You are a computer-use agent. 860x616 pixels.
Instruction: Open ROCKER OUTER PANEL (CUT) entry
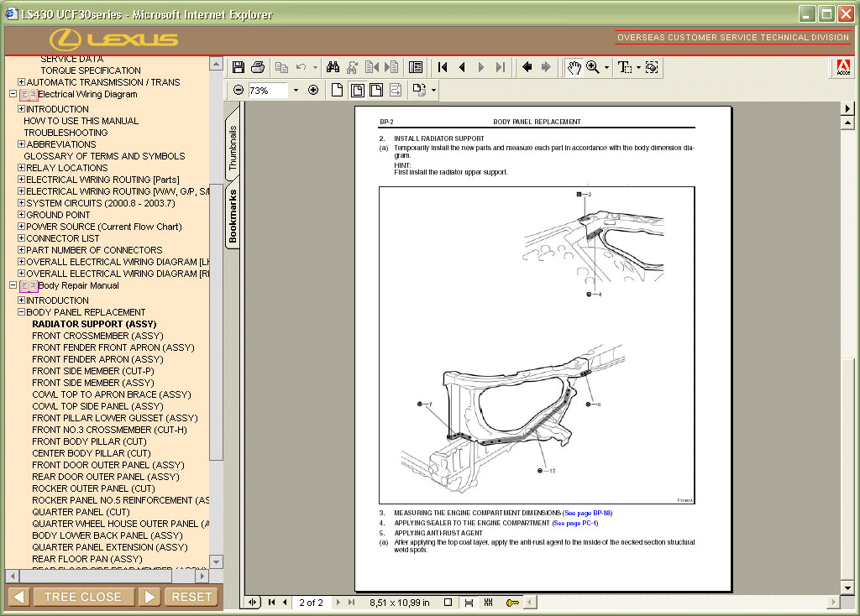[x=93, y=488]
